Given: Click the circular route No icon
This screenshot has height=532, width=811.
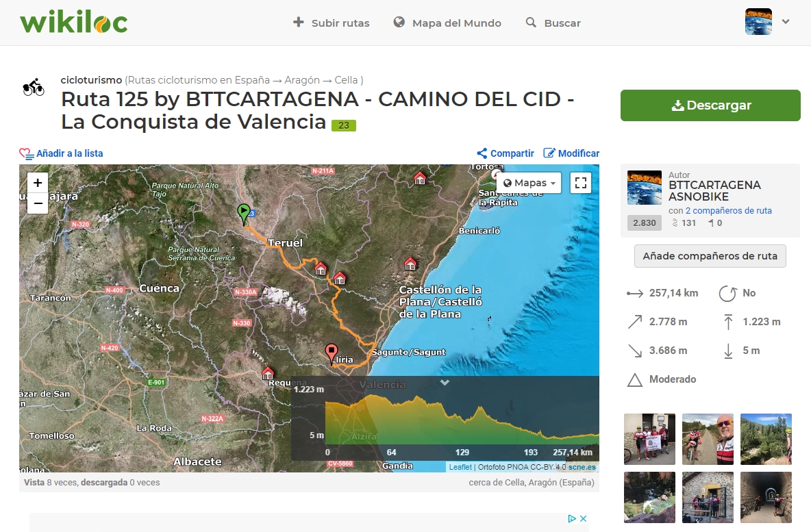Looking at the screenshot, I should coord(727,293).
